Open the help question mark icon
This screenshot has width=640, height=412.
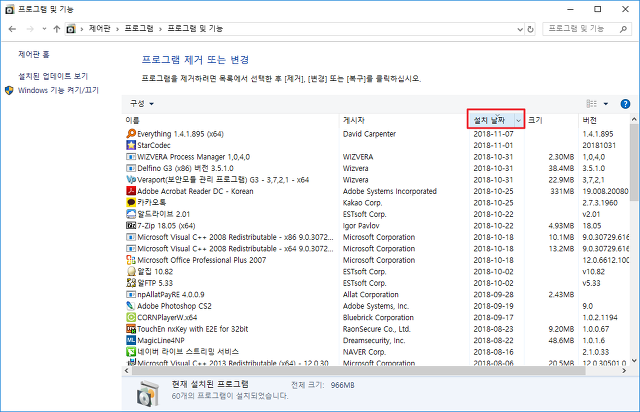tap(625, 104)
